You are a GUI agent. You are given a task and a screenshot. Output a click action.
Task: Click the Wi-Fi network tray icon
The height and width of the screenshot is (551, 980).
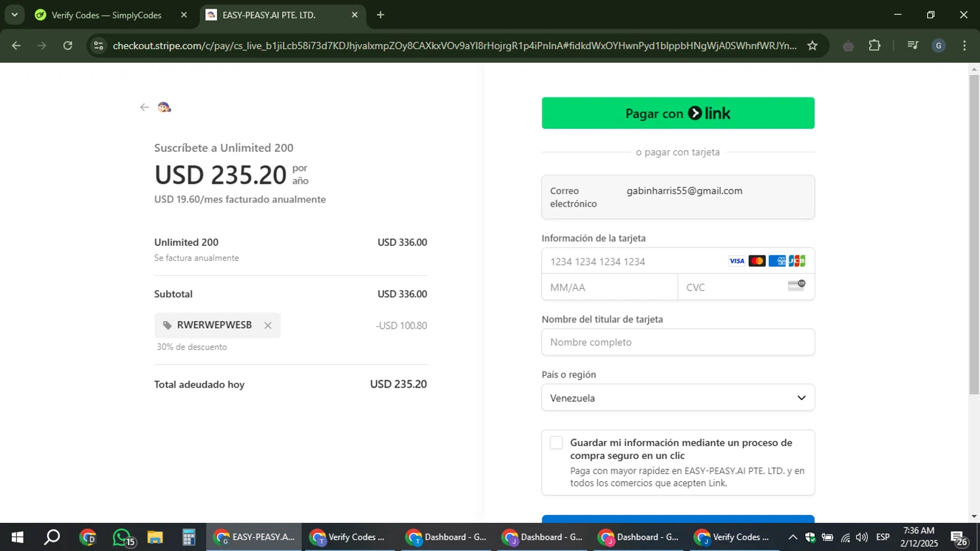click(x=845, y=538)
